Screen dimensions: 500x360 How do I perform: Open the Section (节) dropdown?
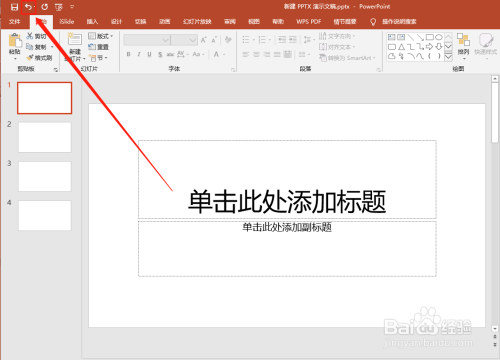click(x=98, y=58)
